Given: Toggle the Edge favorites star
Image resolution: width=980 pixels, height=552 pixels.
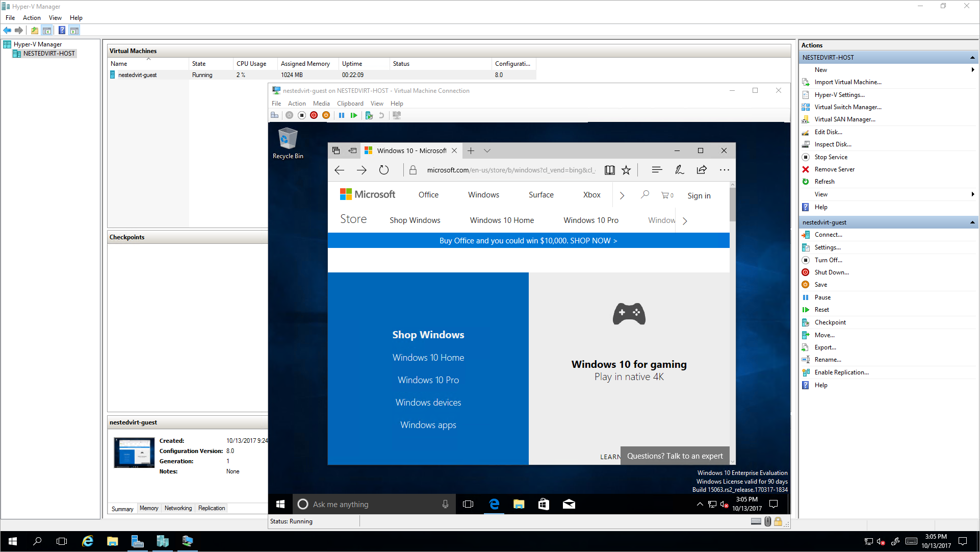Looking at the screenshot, I should [x=626, y=170].
